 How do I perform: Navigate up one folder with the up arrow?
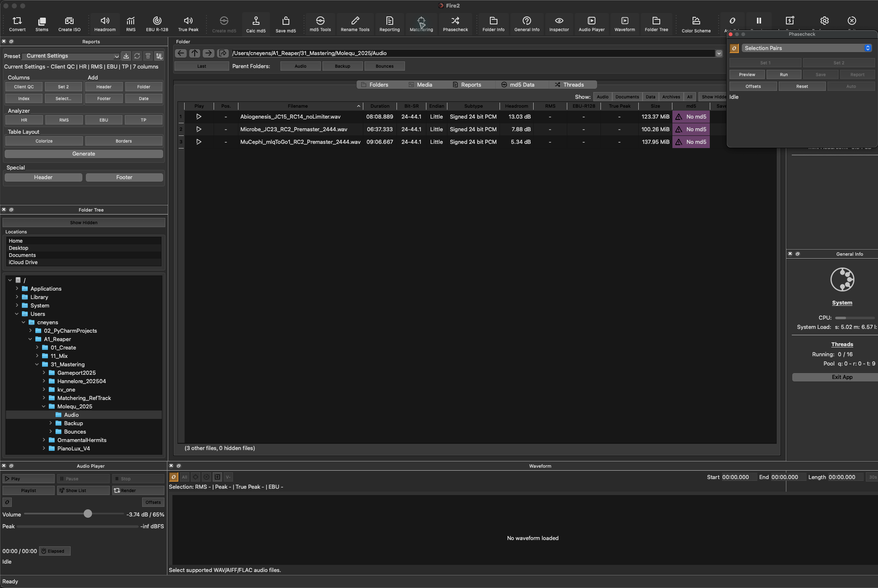pos(194,53)
